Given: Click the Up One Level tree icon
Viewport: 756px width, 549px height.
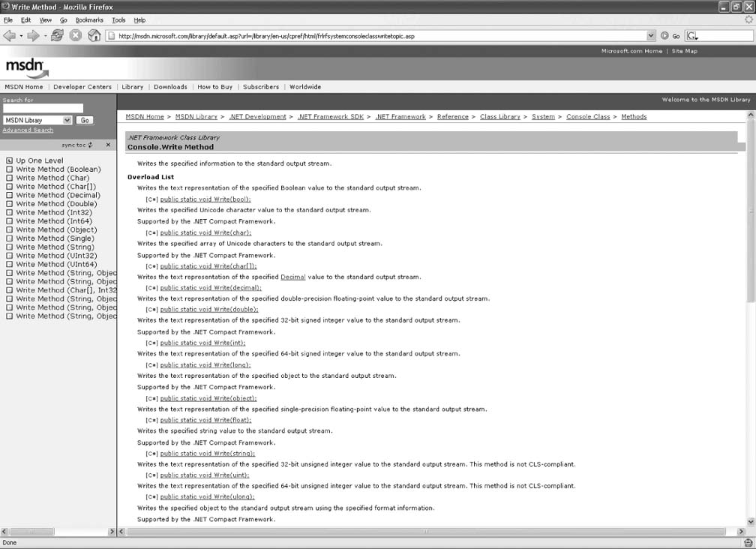Looking at the screenshot, I should click(10, 160).
